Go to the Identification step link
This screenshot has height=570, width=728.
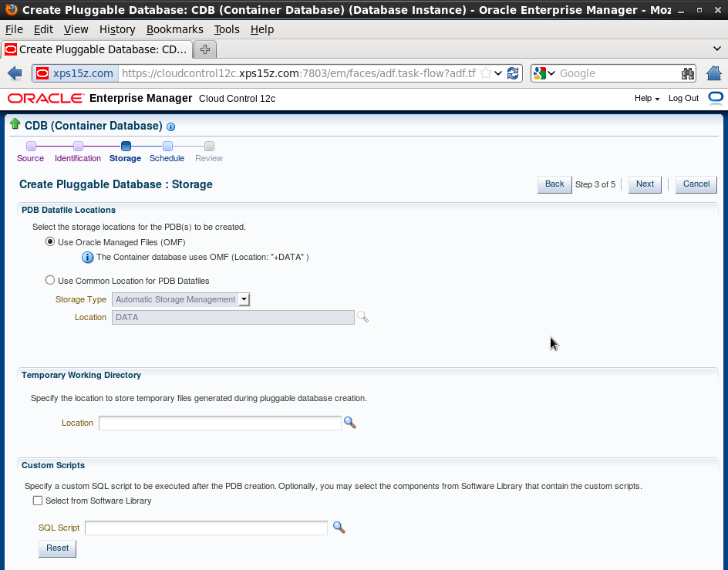[x=78, y=158]
